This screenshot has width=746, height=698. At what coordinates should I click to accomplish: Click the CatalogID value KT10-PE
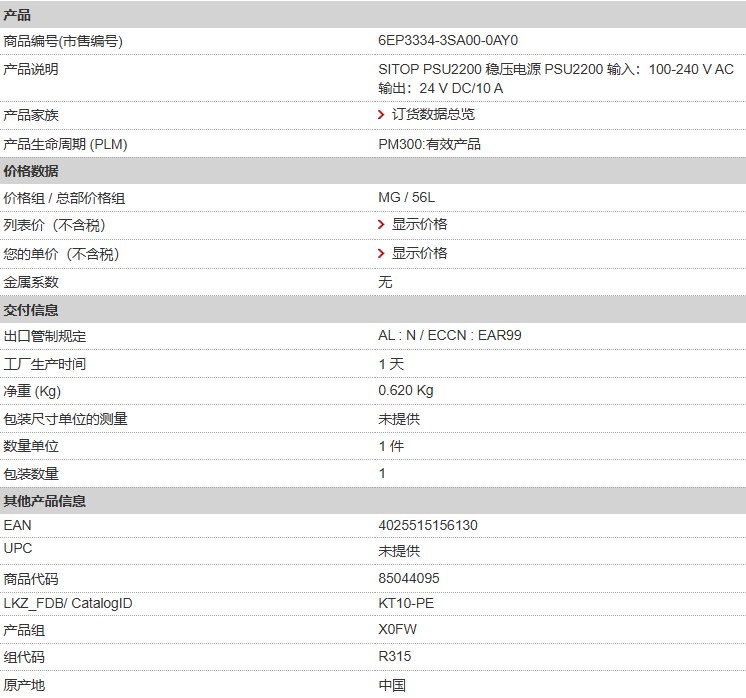pos(406,604)
